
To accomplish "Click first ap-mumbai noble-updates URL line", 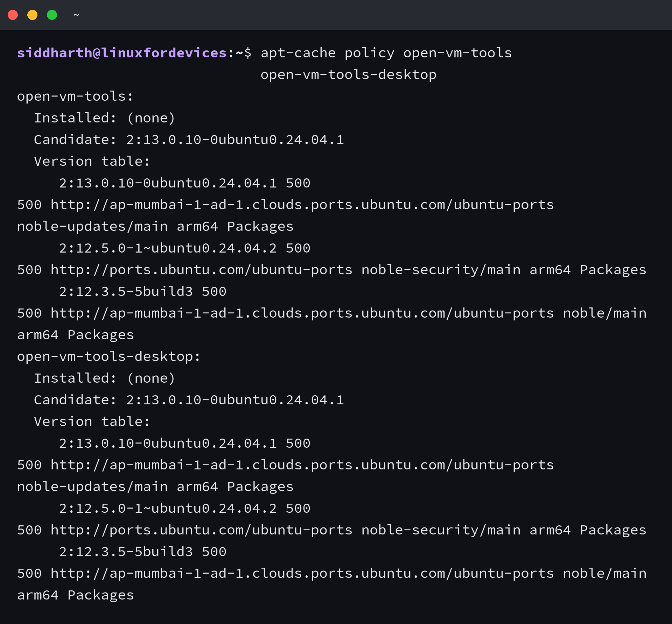I will coord(286,205).
